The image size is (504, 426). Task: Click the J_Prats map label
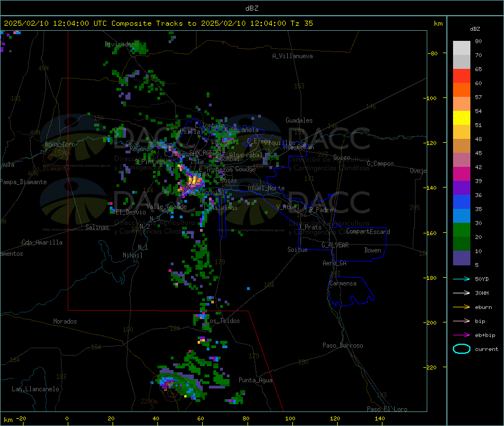pyautogui.click(x=310, y=227)
